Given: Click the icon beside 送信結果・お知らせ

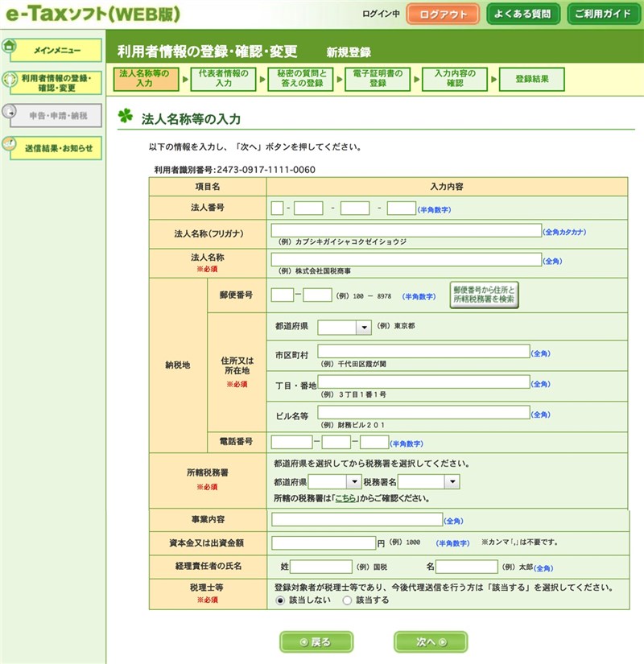Looking at the screenshot, I should 10,144.
